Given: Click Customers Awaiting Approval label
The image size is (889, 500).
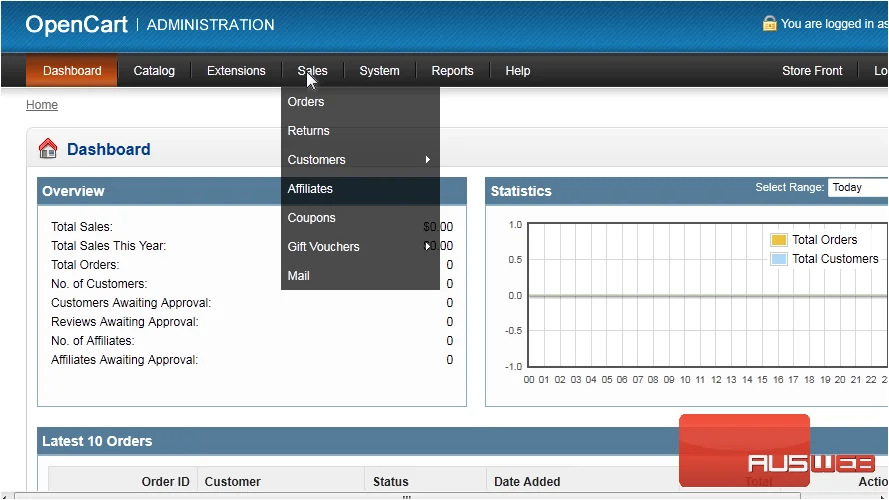Looking at the screenshot, I should click(x=131, y=303).
